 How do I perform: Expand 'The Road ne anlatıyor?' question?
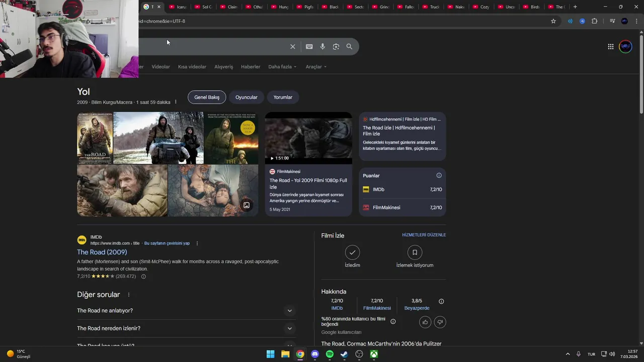tap(185, 311)
